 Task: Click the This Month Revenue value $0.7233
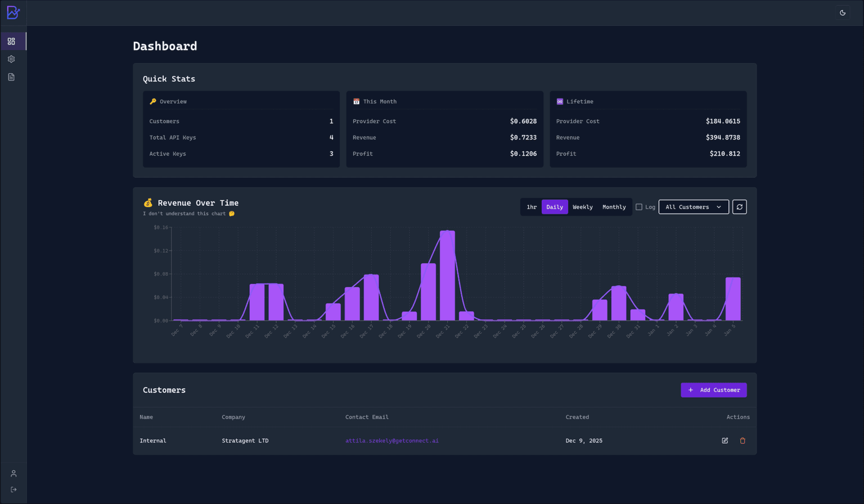click(x=523, y=137)
